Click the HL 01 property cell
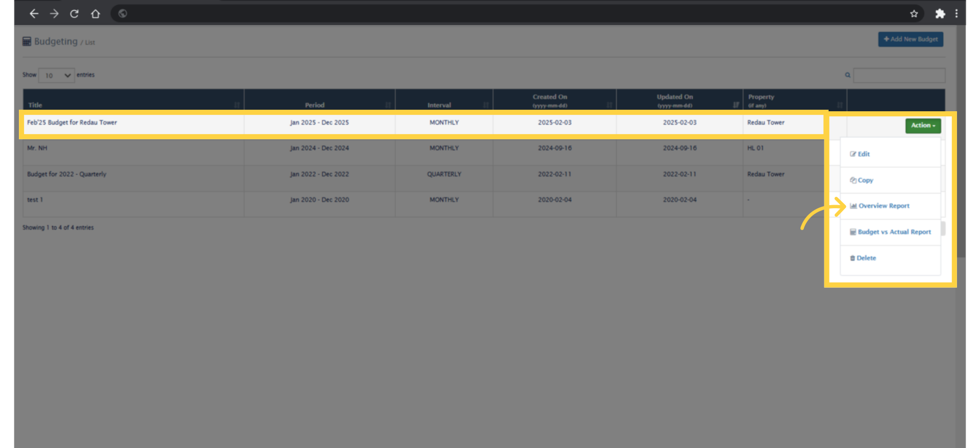 [755, 148]
